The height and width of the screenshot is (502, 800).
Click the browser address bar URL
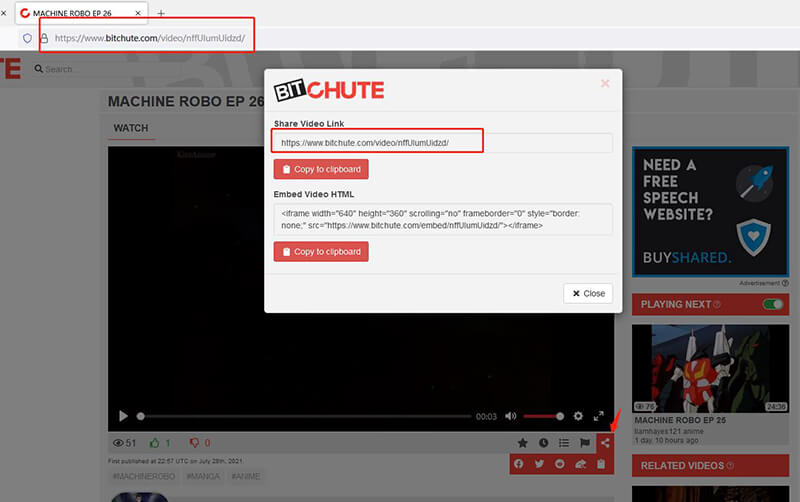pyautogui.click(x=150, y=38)
